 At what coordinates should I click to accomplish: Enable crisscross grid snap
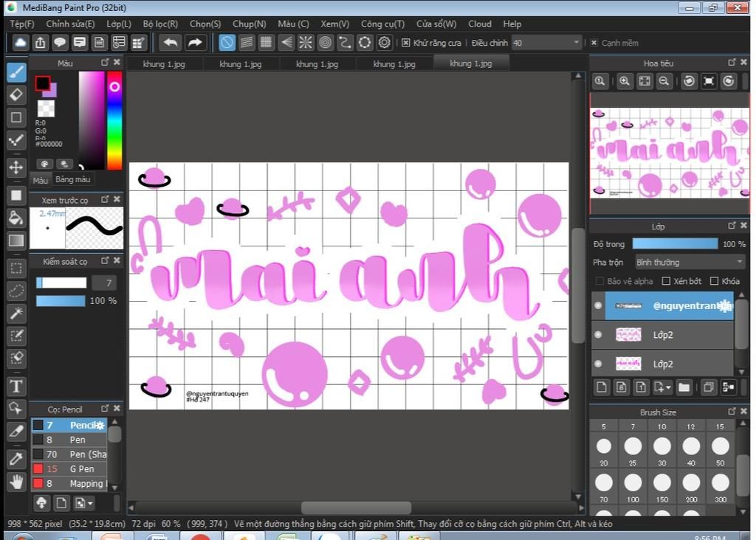coord(266,43)
